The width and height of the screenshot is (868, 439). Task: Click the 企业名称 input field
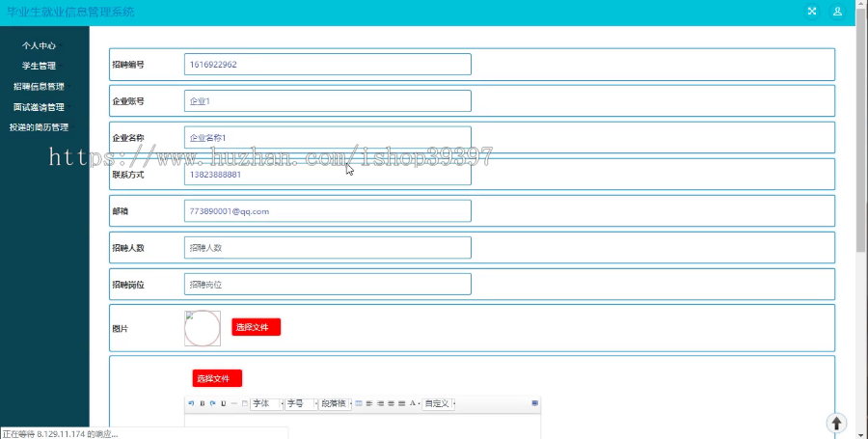point(328,137)
